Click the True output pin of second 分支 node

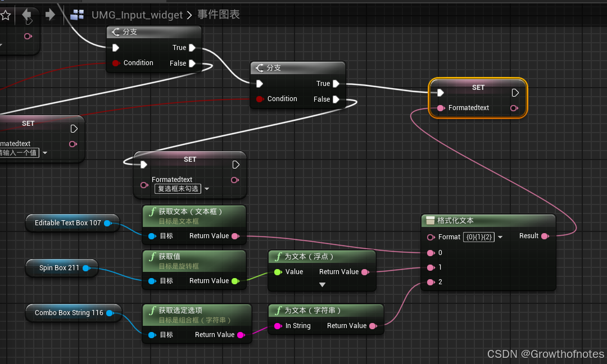(x=336, y=84)
